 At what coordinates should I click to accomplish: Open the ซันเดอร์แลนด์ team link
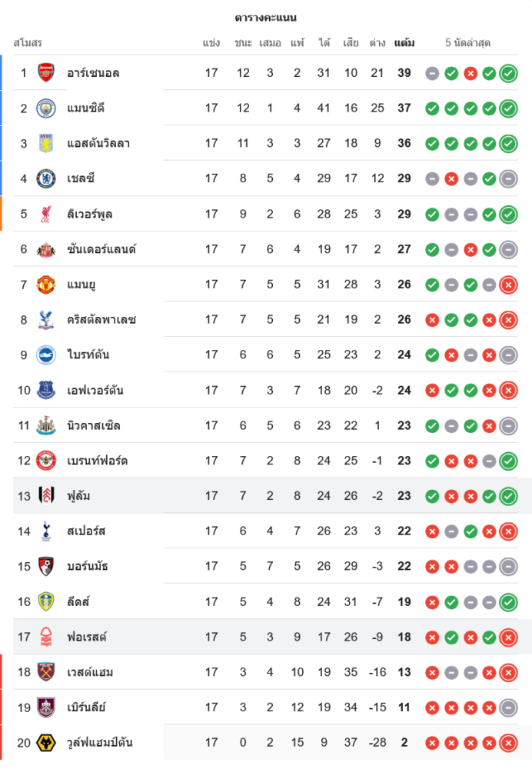(101, 249)
